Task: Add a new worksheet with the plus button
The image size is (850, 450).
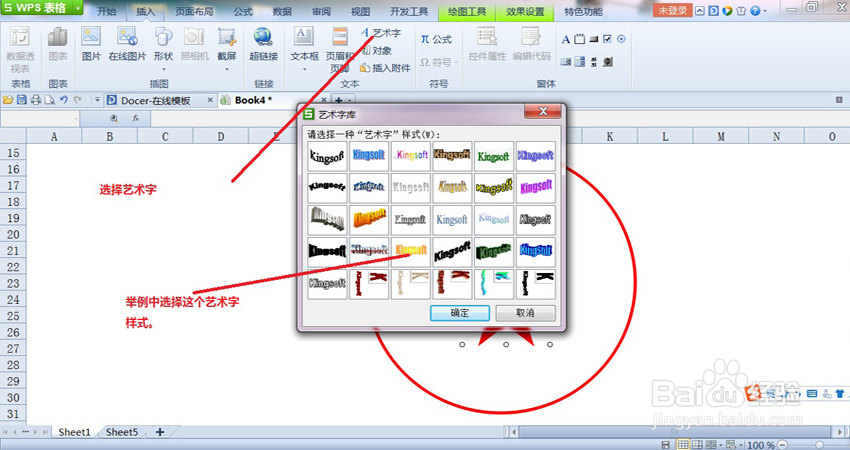Action: click(x=160, y=432)
